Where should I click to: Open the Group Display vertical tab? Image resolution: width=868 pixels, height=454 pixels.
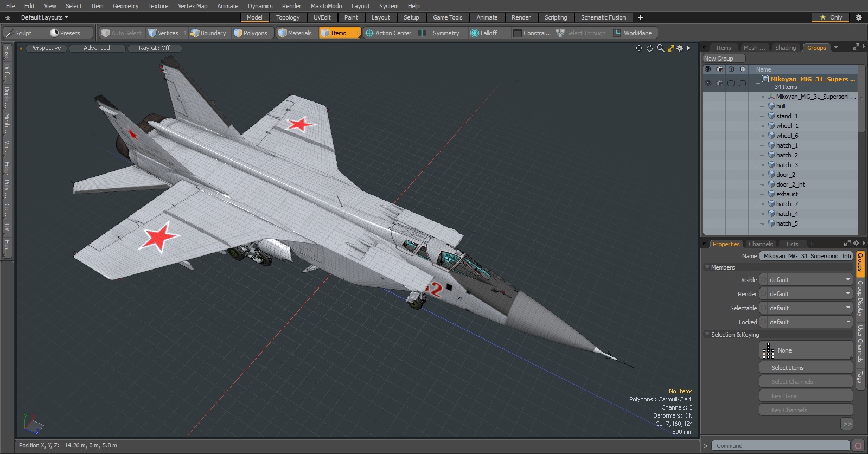pos(860,298)
